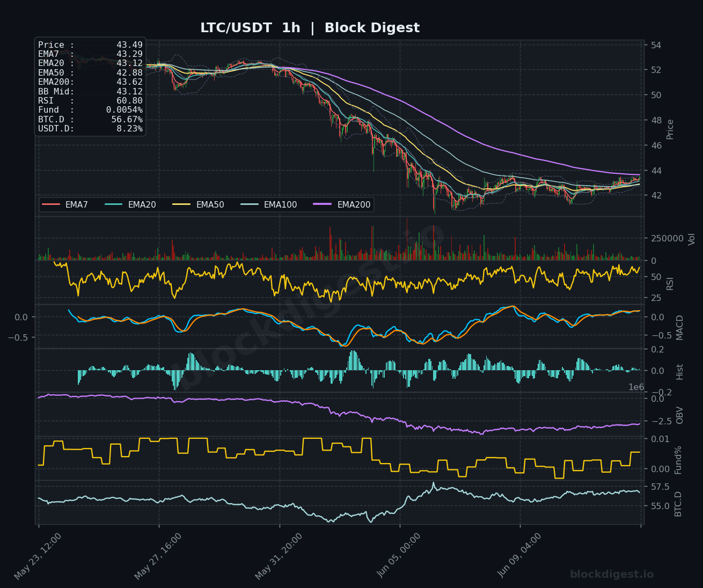Click the 54 price axis tick

click(x=656, y=45)
